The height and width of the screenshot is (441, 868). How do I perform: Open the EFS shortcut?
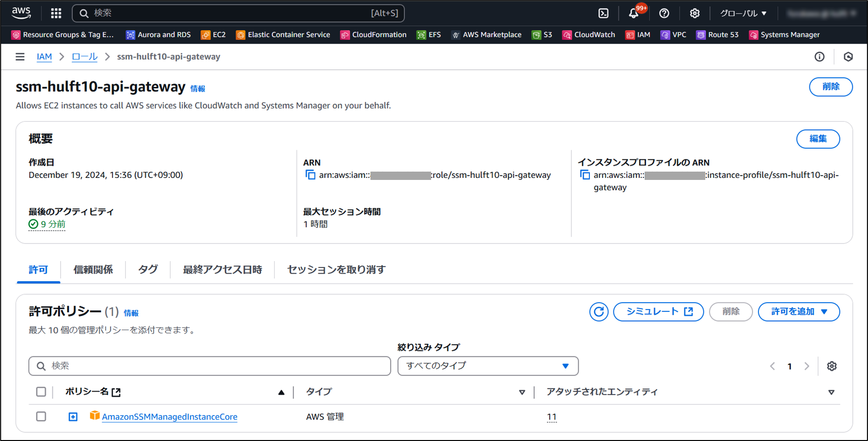[429, 35]
